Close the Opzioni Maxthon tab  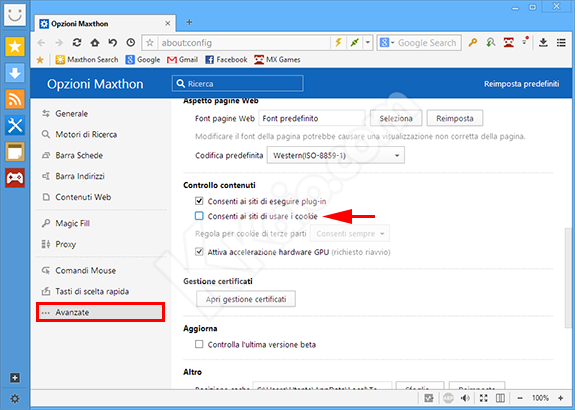[x=168, y=23]
